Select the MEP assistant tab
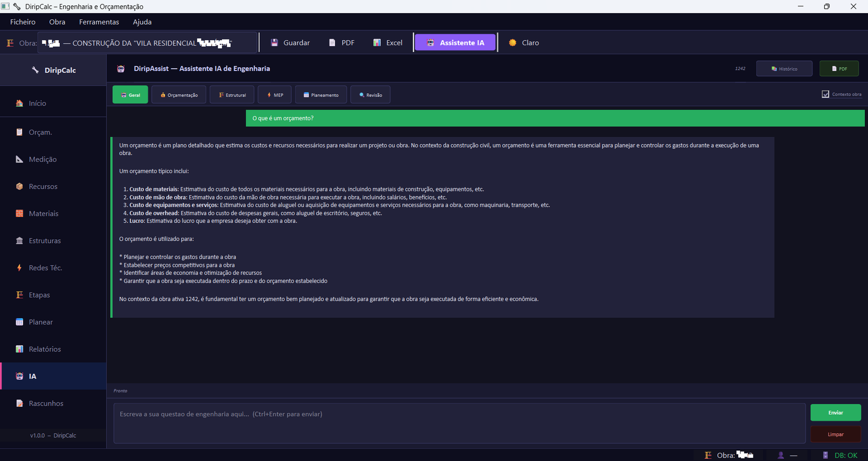 click(x=275, y=95)
